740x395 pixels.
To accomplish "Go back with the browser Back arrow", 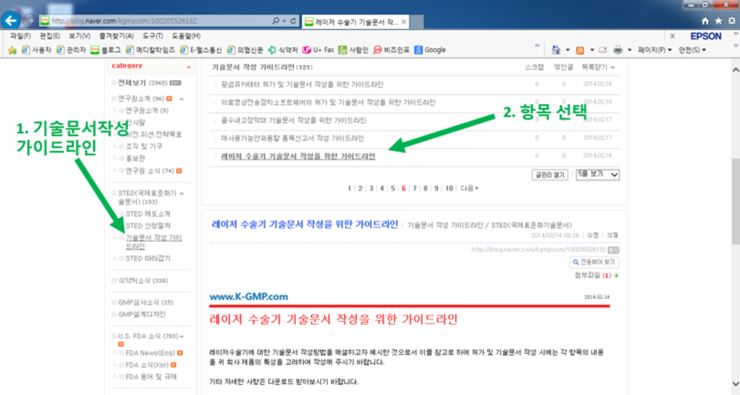I will pyautogui.click(x=10, y=20).
